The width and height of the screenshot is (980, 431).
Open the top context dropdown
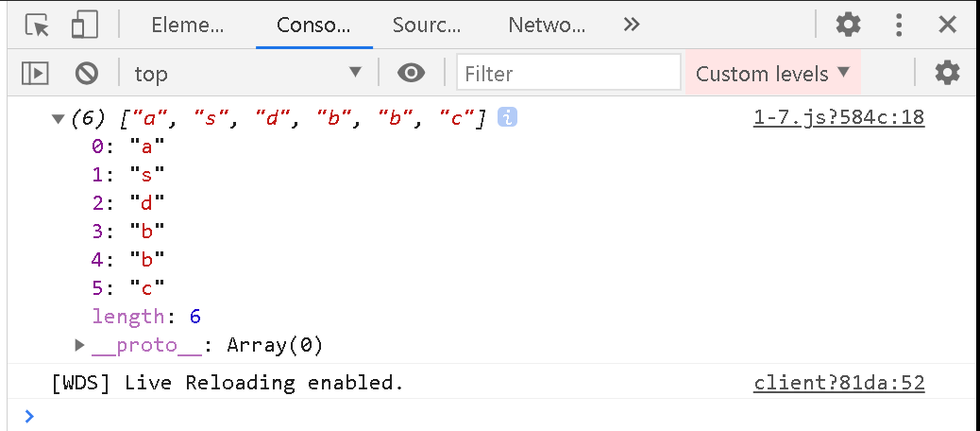[x=248, y=74]
